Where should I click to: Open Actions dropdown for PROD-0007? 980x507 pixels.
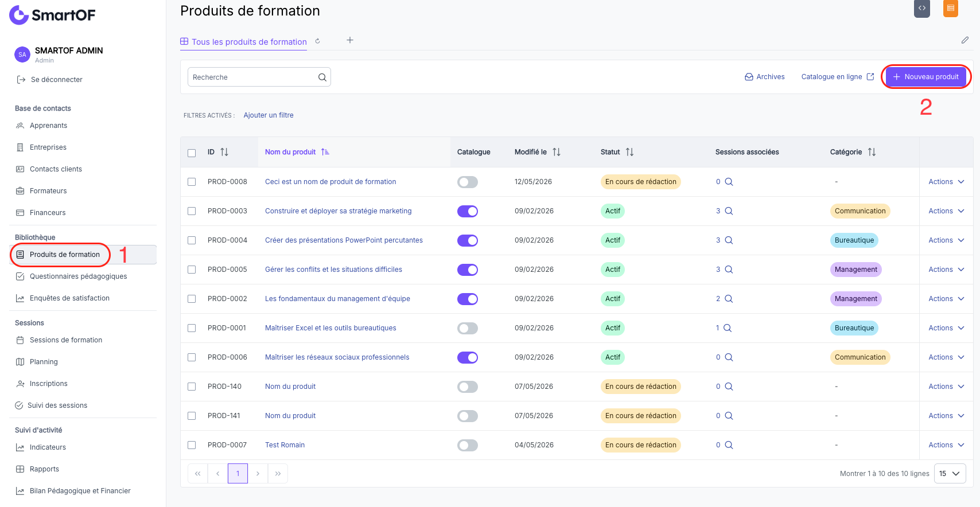point(946,445)
